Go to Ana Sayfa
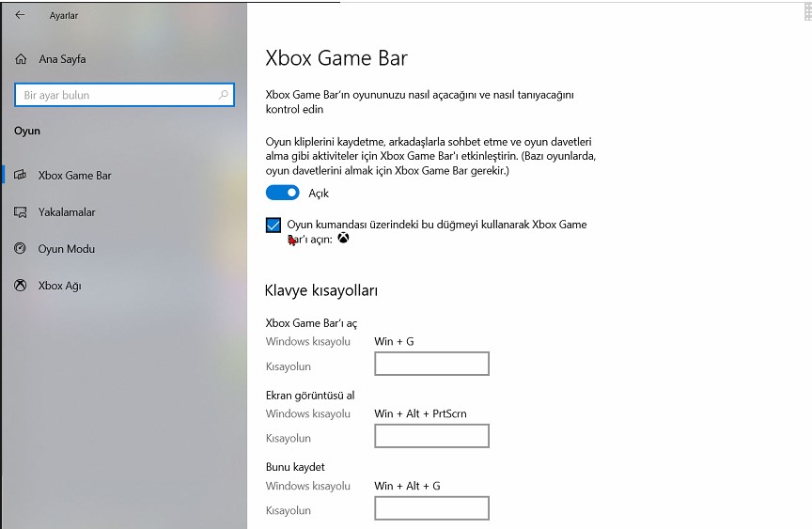 62,59
